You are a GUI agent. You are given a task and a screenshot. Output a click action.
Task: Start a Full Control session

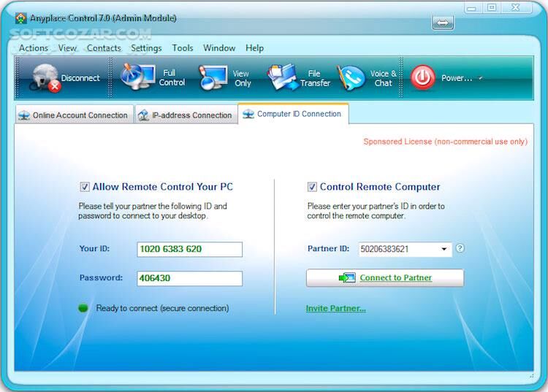[153, 77]
